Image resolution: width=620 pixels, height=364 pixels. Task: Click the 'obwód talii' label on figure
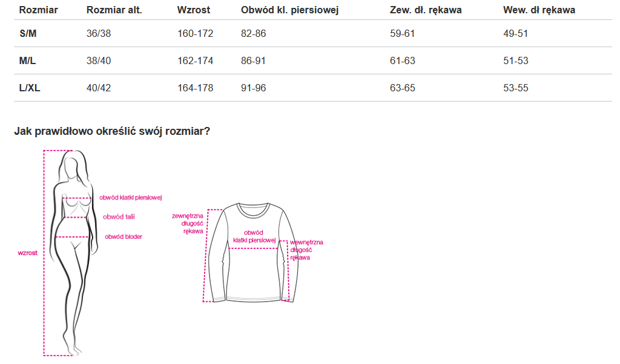119,217
